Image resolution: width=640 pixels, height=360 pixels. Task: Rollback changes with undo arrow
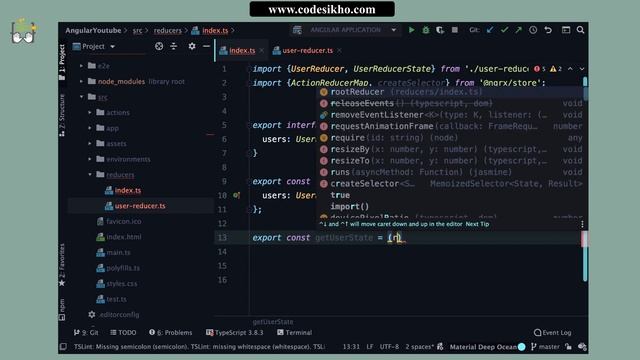(x=548, y=30)
